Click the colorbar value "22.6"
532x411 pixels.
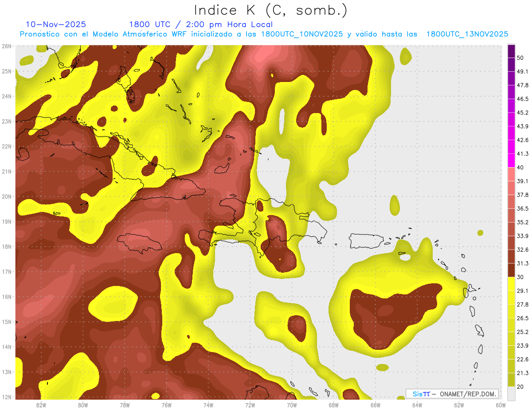523,360
